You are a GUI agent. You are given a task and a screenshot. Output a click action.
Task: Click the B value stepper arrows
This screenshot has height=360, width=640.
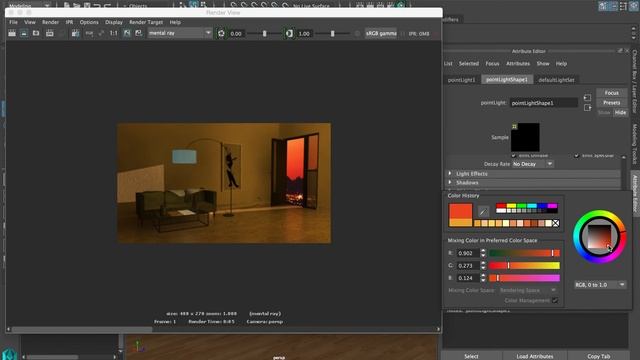(483, 278)
